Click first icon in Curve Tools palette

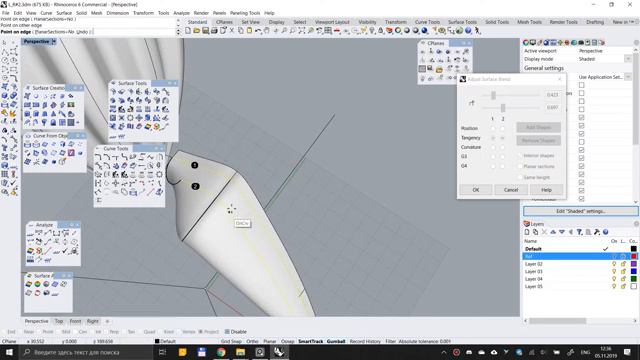click(x=98, y=157)
